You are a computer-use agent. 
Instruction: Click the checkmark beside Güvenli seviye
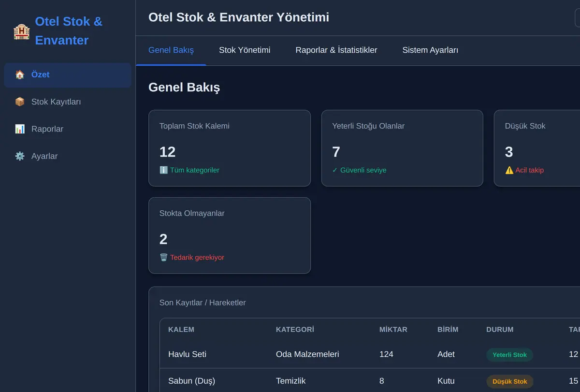[x=335, y=170]
